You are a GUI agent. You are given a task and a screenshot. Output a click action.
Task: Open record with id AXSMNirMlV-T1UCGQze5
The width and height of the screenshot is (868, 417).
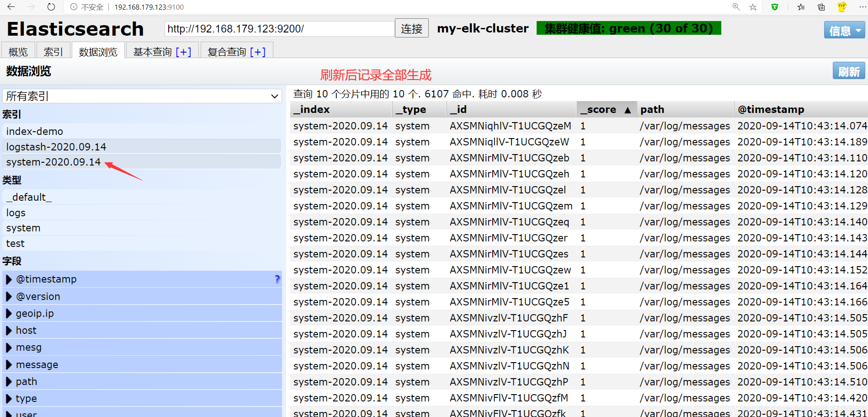coord(509,302)
